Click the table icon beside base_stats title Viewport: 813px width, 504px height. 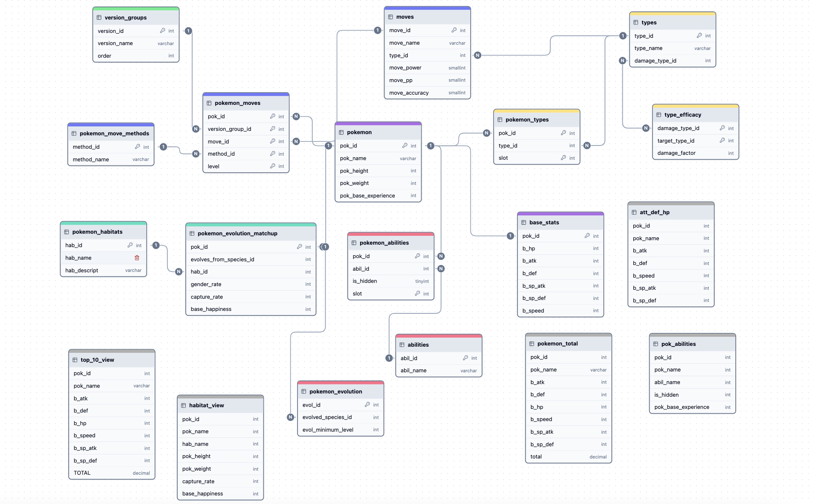[x=524, y=222]
